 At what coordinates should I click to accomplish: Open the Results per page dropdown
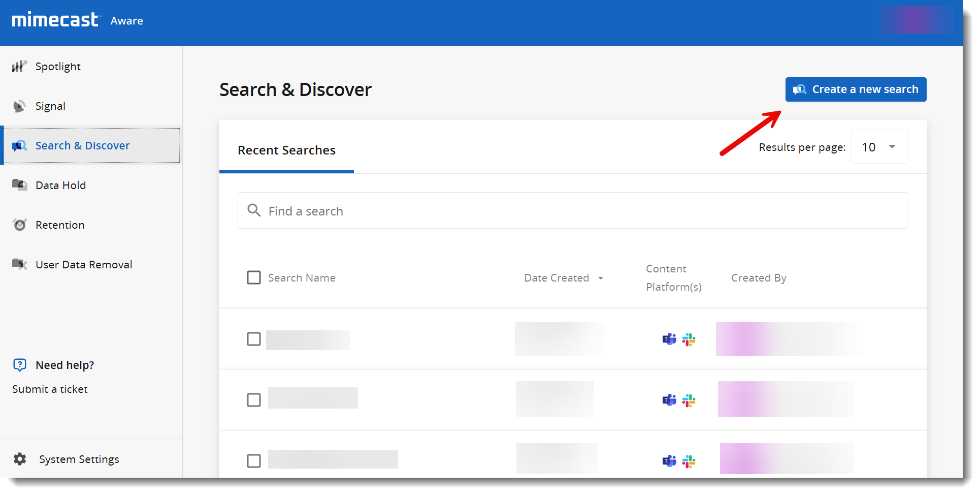click(879, 147)
